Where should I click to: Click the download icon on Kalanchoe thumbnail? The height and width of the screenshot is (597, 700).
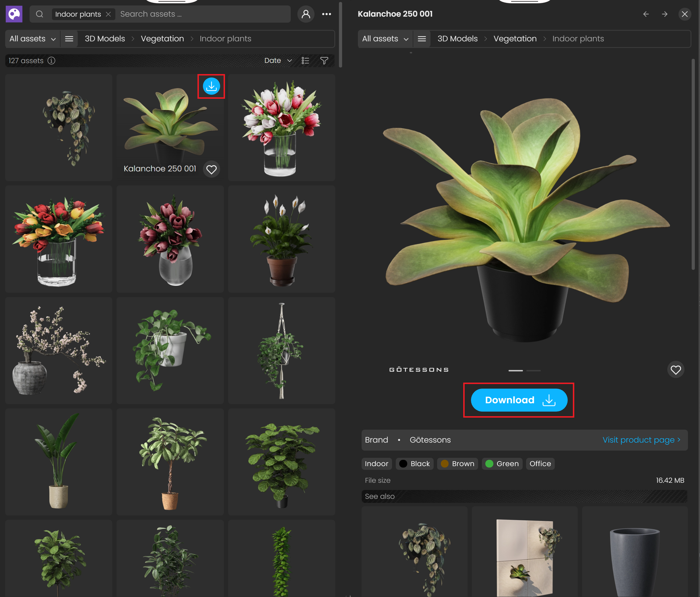pos(211,86)
